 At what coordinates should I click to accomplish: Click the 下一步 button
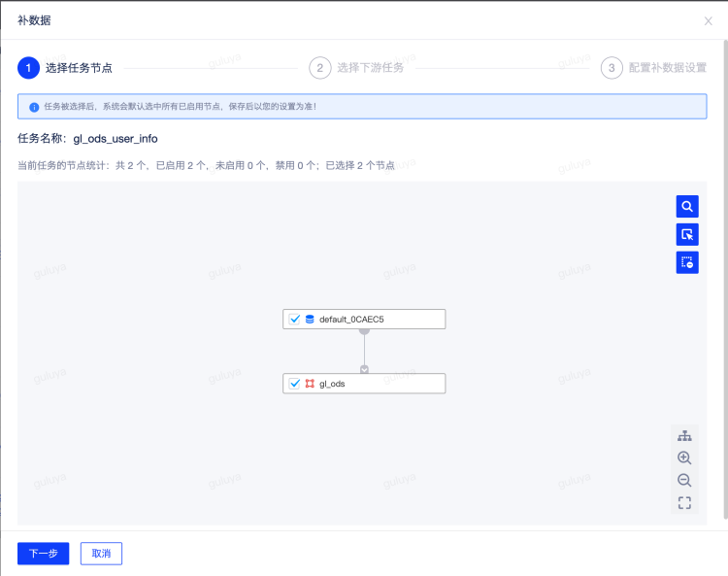pyautogui.click(x=43, y=554)
